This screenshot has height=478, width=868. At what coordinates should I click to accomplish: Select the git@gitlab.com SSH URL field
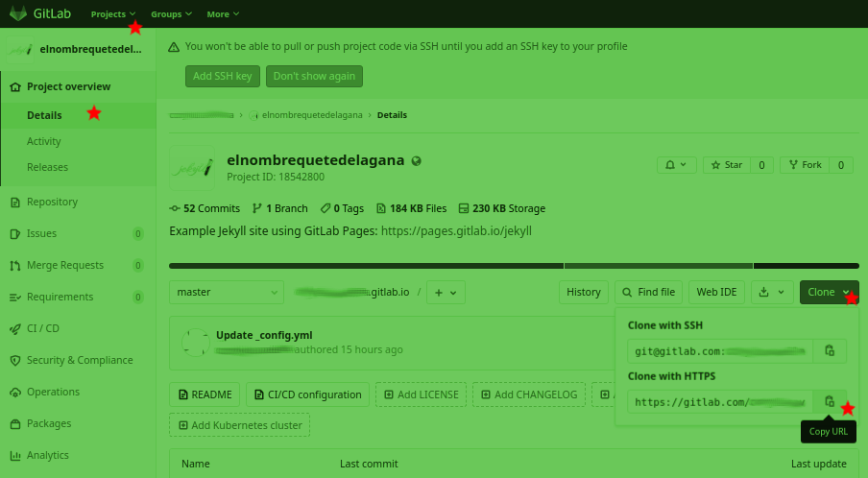pyautogui.click(x=720, y=351)
